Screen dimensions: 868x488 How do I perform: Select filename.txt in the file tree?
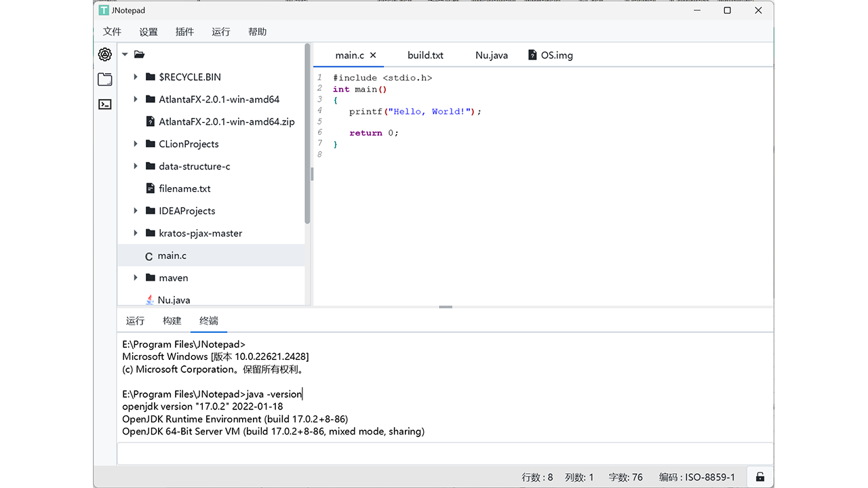[x=183, y=188]
